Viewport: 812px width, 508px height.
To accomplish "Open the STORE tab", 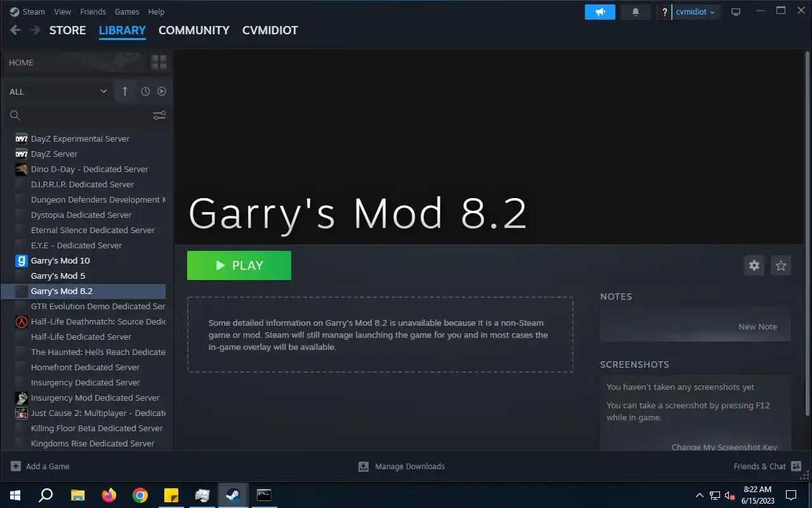I will coord(67,30).
